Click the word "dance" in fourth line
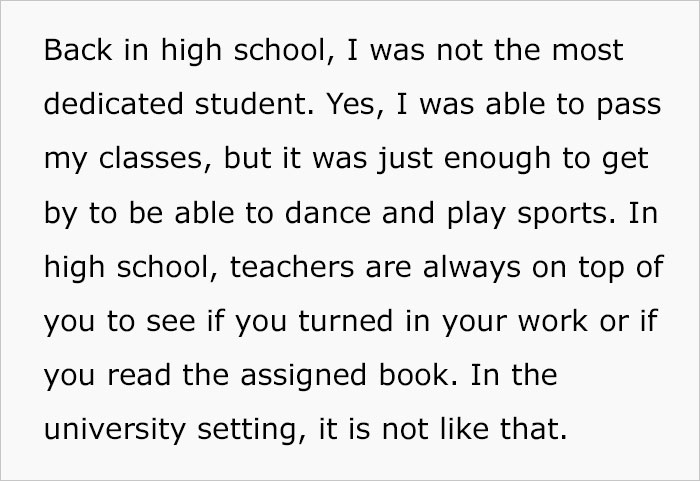 point(328,213)
